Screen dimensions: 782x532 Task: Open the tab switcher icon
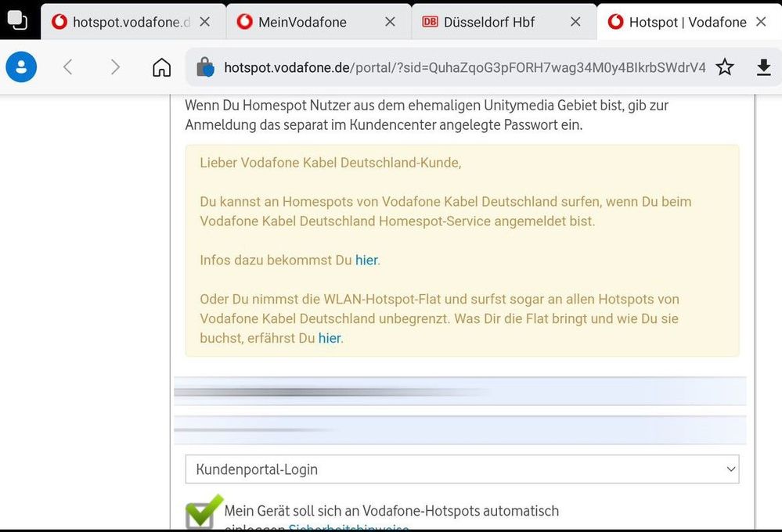pyautogui.click(x=17, y=20)
